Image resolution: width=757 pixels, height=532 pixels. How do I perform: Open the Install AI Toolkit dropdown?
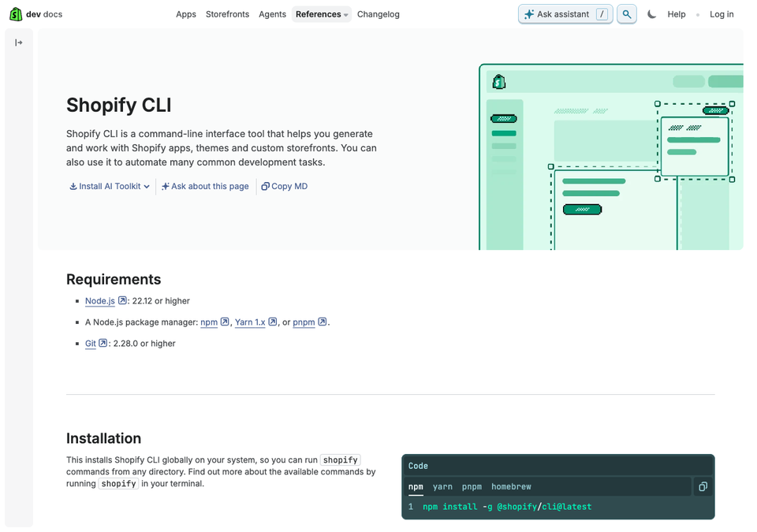pyautogui.click(x=110, y=186)
